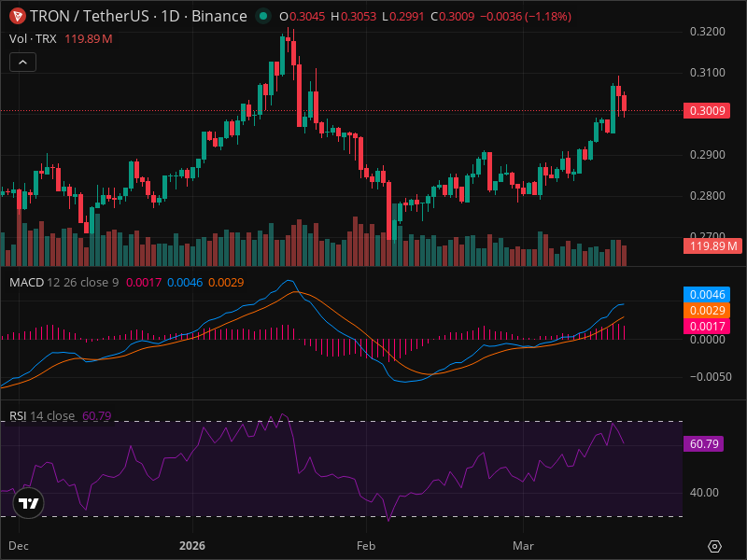
Task: Click the MACD legend value 0.0029 in orange
Action: (226, 283)
